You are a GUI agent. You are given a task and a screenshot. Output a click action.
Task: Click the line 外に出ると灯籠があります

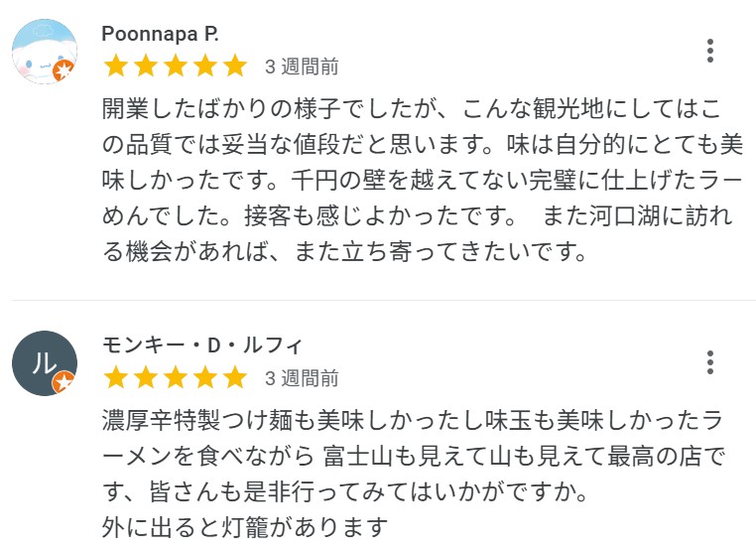(x=244, y=525)
